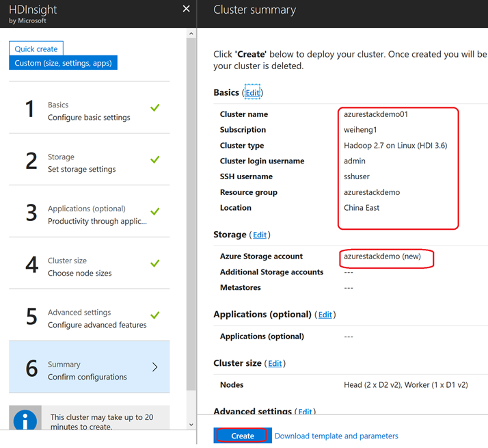Click the left pane scroll down arrow
The width and height of the screenshot is (488, 448).
[x=191, y=425]
